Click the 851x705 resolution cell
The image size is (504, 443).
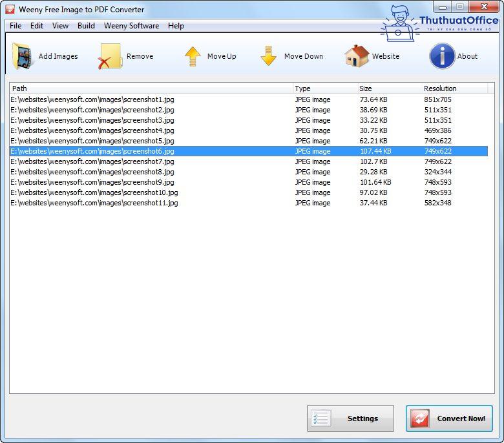tap(438, 99)
